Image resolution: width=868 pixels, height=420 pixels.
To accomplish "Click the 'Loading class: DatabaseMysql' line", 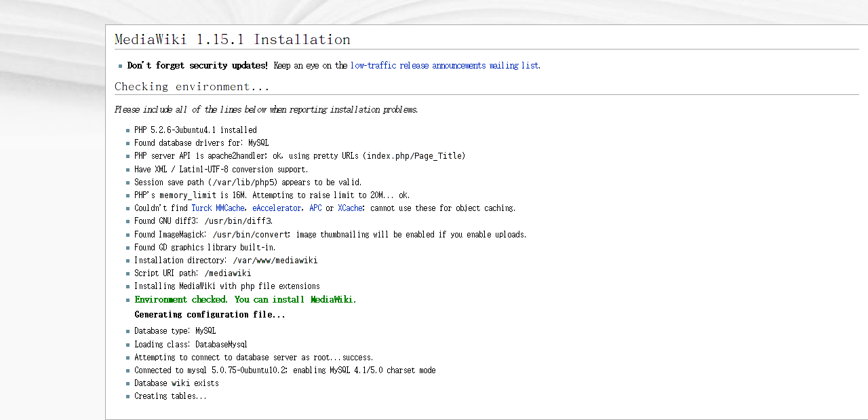I will (191, 345).
